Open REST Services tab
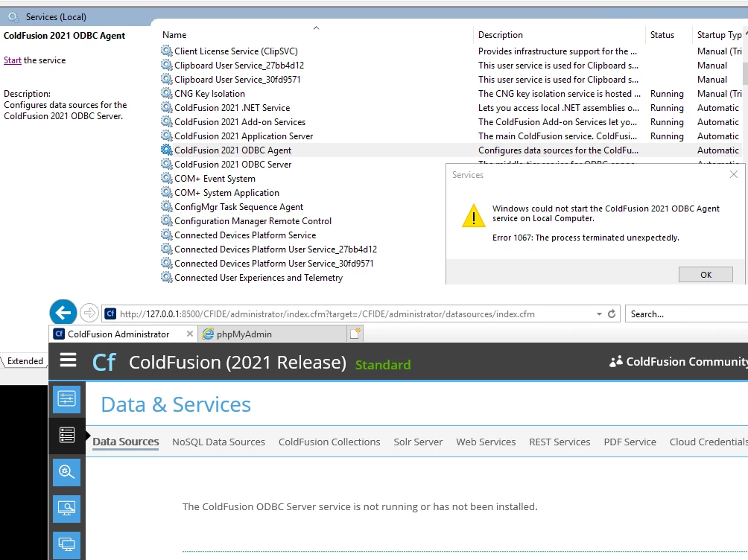748x560 pixels. (x=560, y=442)
